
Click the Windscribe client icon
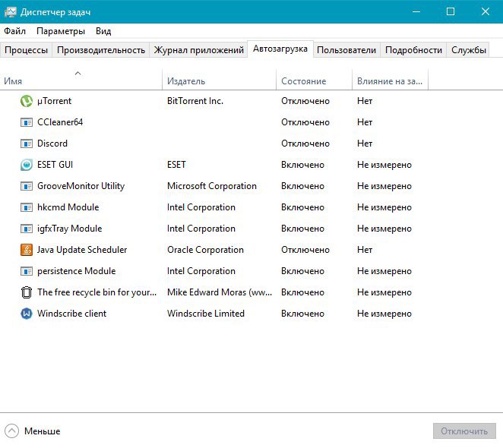27,314
